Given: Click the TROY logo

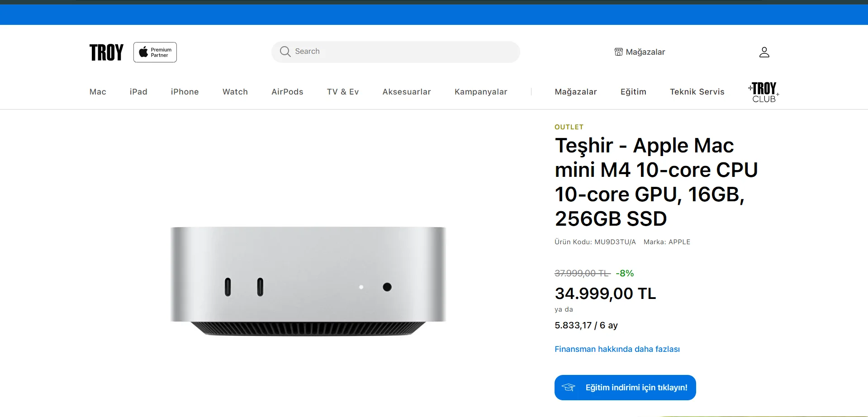Looking at the screenshot, I should pos(106,52).
